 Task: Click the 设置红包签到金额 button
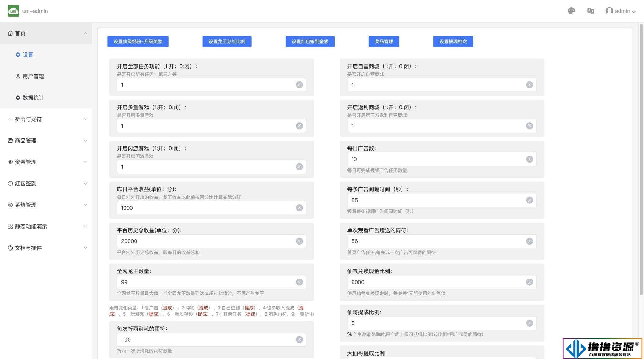310,41
